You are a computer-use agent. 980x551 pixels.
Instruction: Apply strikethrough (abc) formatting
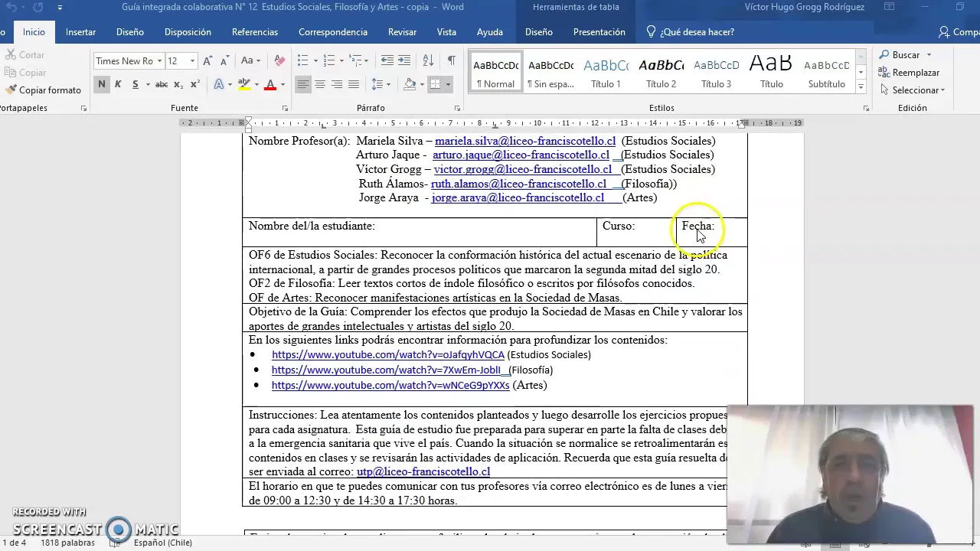coord(162,84)
